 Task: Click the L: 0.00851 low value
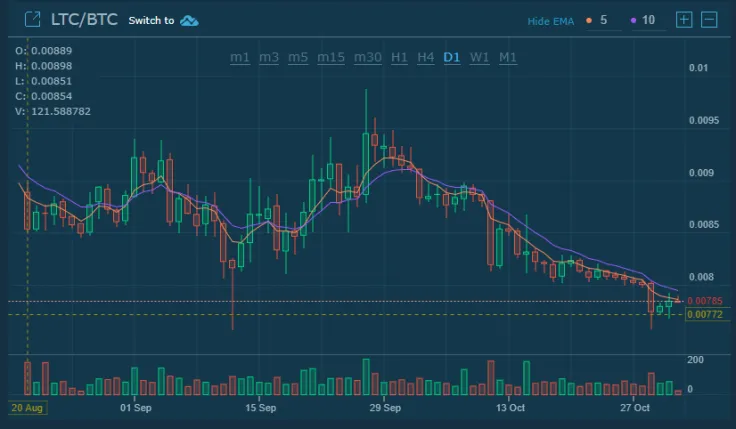(44, 81)
